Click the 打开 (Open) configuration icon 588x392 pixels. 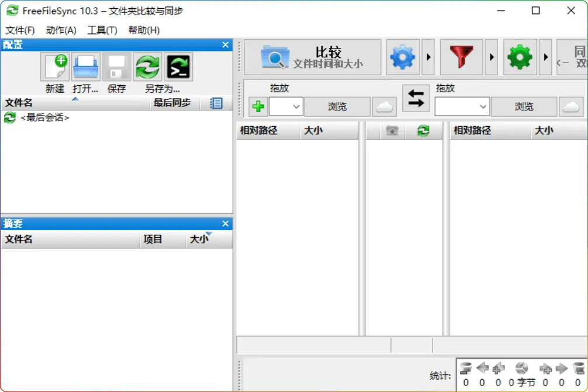click(86, 67)
